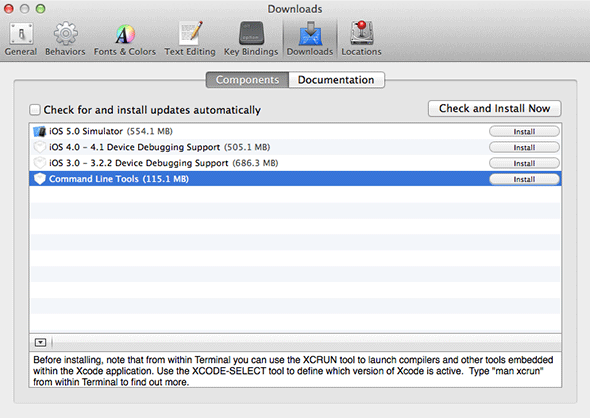Viewport: 590px width, 418px height.
Task: Switch to the Documentation tab
Action: [x=336, y=80]
